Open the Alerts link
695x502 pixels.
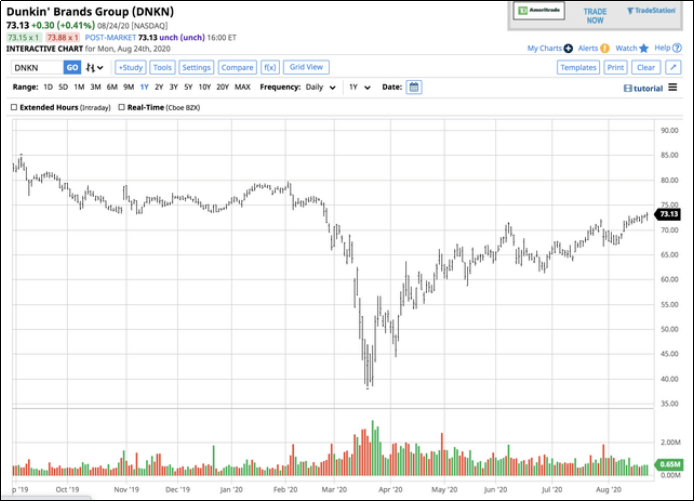pyautogui.click(x=588, y=48)
